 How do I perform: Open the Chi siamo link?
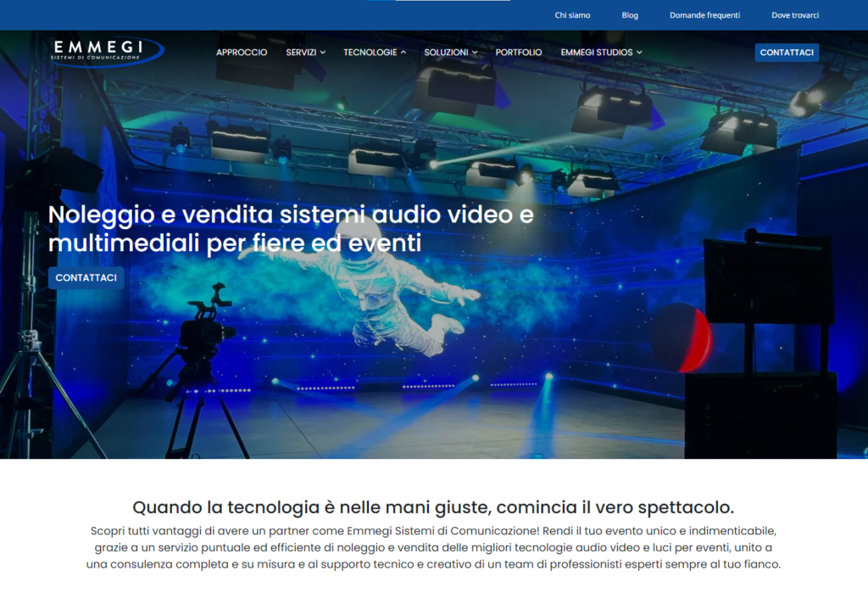(572, 15)
